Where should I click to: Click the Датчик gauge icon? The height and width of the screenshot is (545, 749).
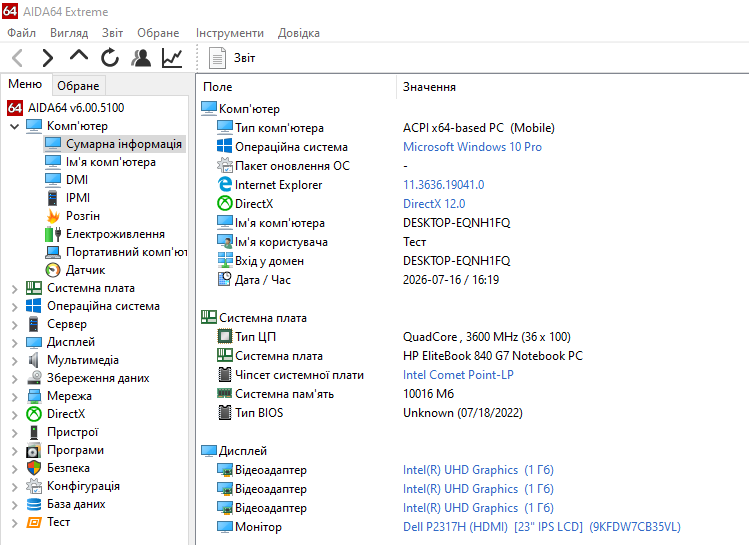click(x=53, y=270)
